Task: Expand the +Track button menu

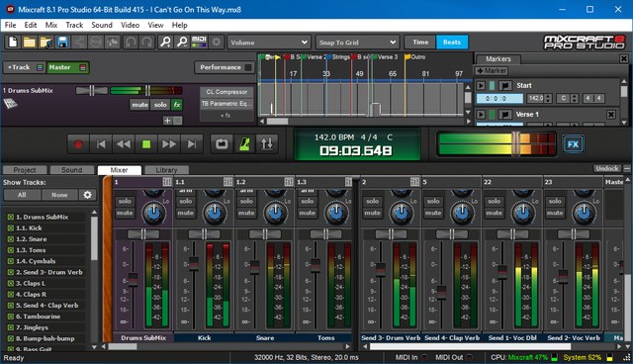Action: [40, 67]
